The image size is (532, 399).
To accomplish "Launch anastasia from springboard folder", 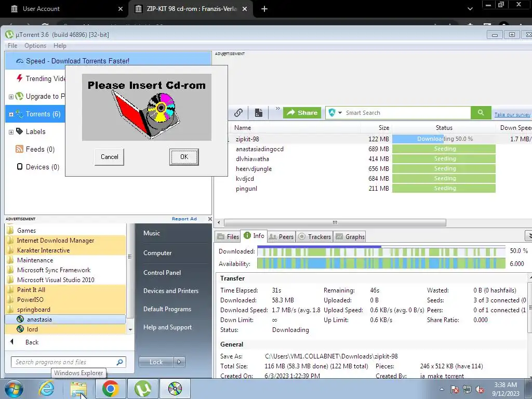I will pyautogui.click(x=65, y=320).
